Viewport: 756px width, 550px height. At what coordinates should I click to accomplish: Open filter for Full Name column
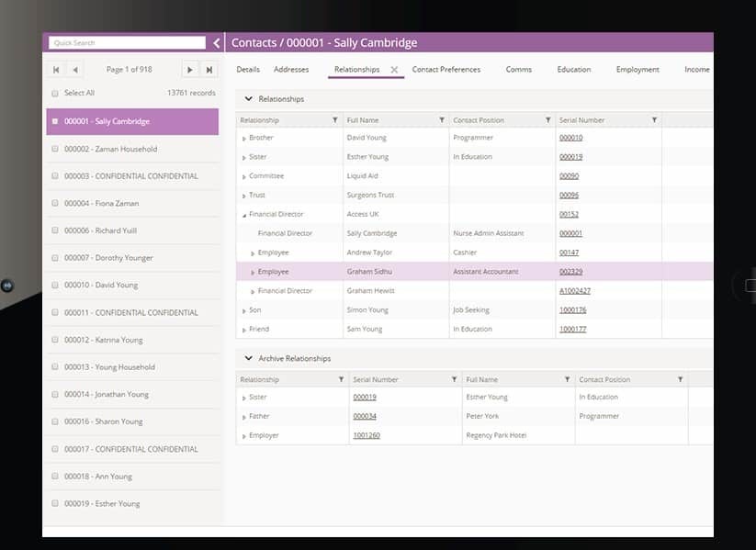tap(442, 120)
